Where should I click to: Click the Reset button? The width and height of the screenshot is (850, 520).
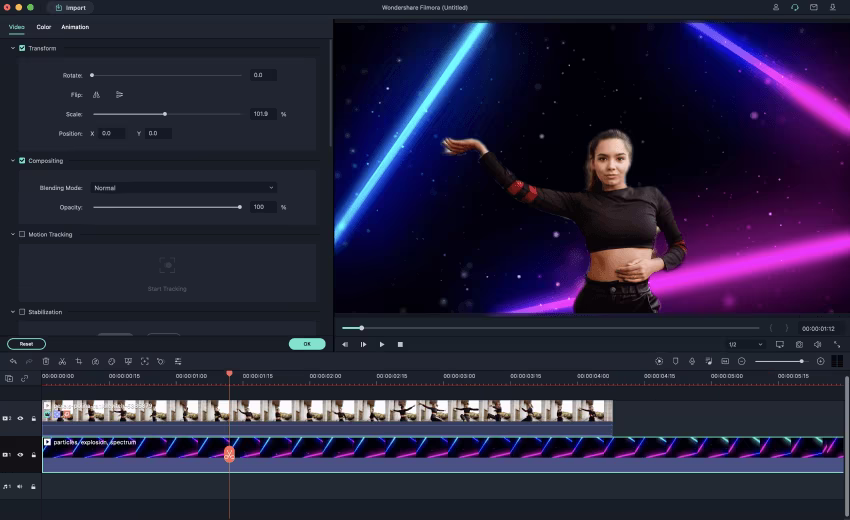(27, 344)
